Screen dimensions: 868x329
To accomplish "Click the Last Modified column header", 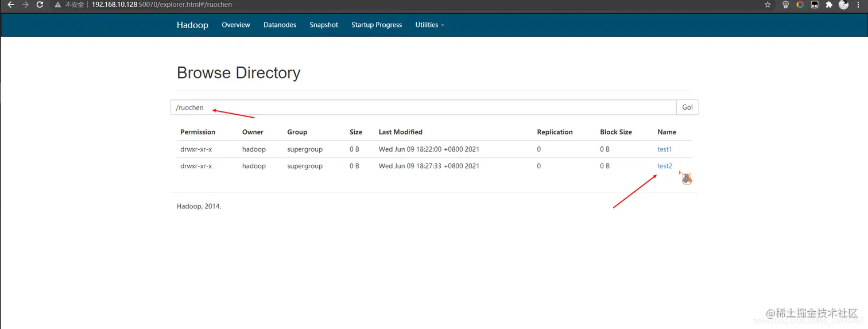I will coord(401,132).
